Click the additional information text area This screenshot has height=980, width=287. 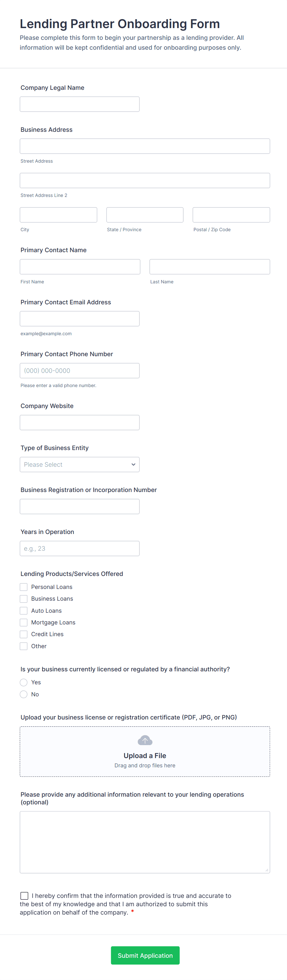[x=145, y=842]
